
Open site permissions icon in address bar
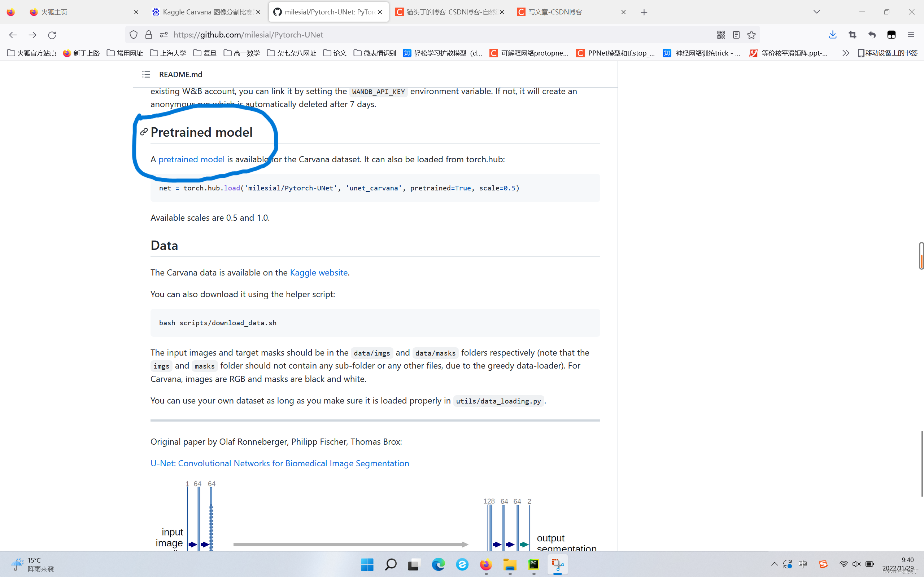[x=164, y=35]
